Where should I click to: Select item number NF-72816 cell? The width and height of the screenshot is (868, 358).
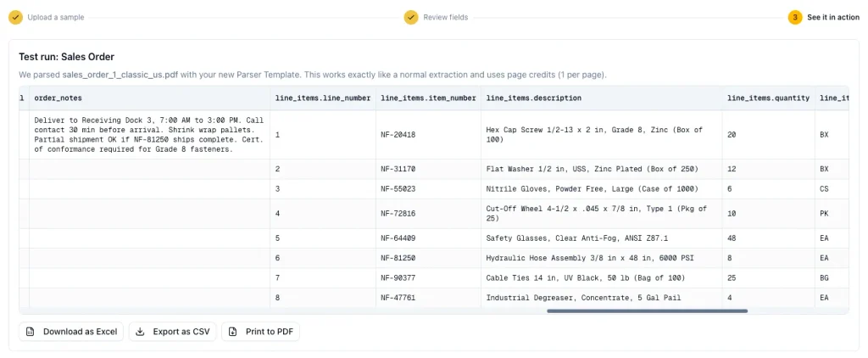[x=428, y=214]
